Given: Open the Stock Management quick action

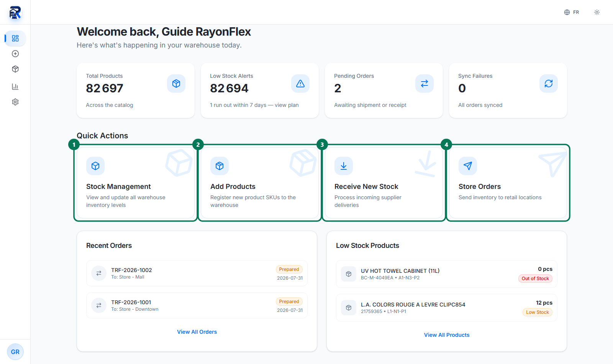Looking at the screenshot, I should point(136,183).
